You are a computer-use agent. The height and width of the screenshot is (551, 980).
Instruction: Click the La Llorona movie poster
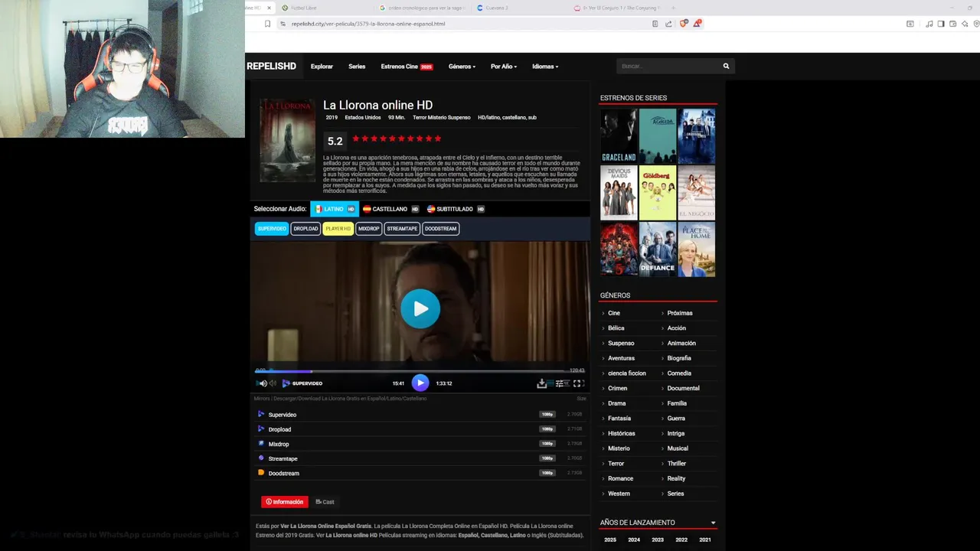pos(287,140)
